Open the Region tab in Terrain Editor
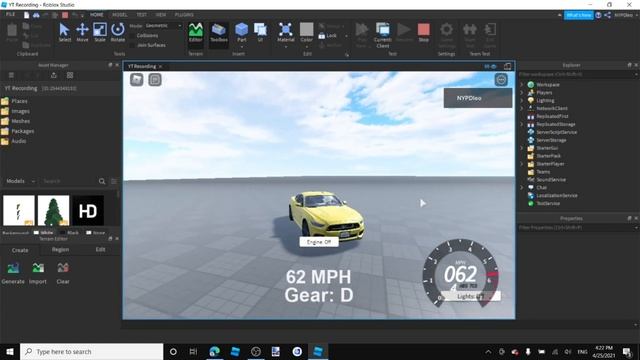 [x=60, y=249]
